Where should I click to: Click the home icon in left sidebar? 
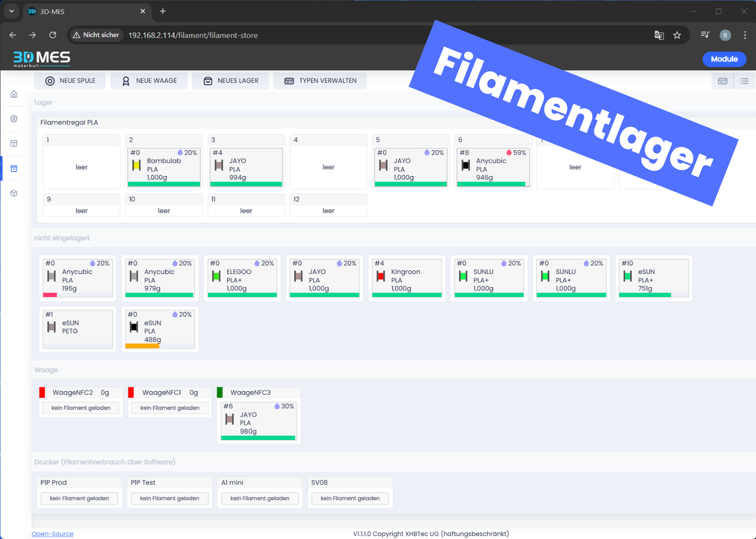(x=14, y=94)
